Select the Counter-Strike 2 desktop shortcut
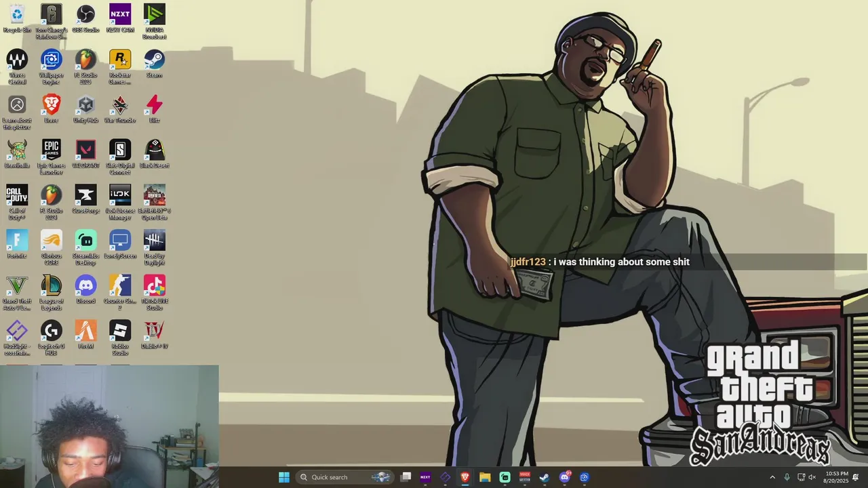 120,293
